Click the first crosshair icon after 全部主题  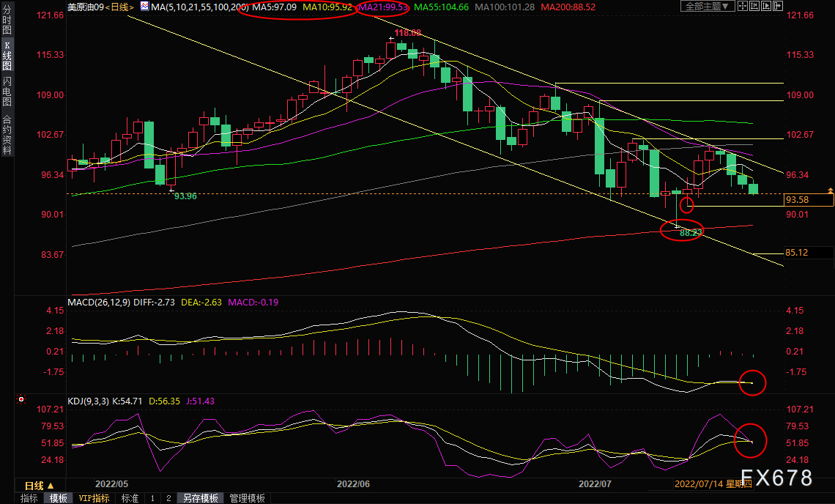pyautogui.click(x=744, y=7)
